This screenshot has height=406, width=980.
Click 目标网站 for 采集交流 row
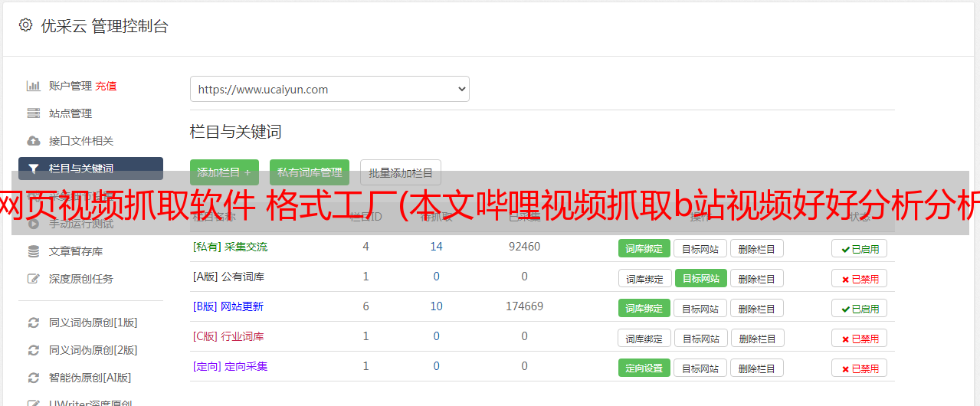click(700, 248)
